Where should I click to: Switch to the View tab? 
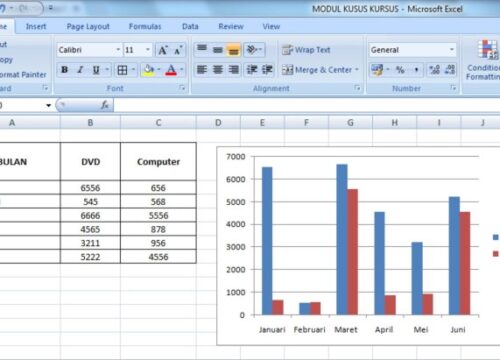pos(271,27)
